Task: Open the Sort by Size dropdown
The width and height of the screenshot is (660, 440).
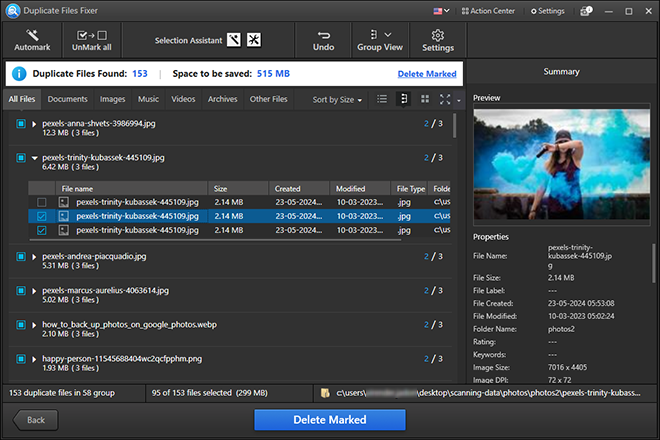Action: click(337, 100)
